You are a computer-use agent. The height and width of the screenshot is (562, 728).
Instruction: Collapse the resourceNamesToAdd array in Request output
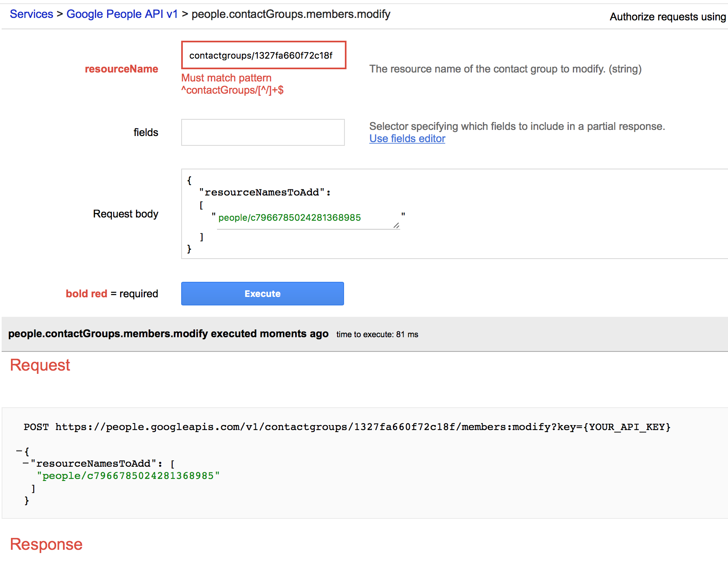coord(26,463)
